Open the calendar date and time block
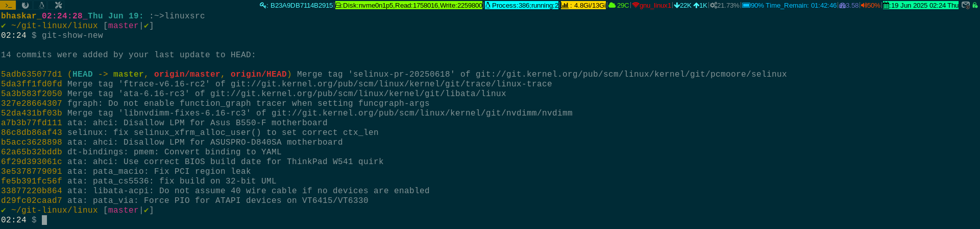This screenshot has width=980, height=229. pos(921,5)
